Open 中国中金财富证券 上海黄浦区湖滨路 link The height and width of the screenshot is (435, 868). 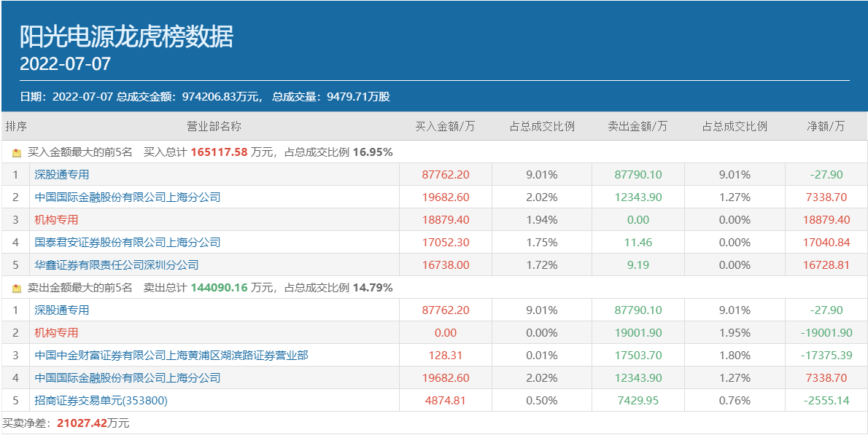pyautogui.click(x=171, y=356)
